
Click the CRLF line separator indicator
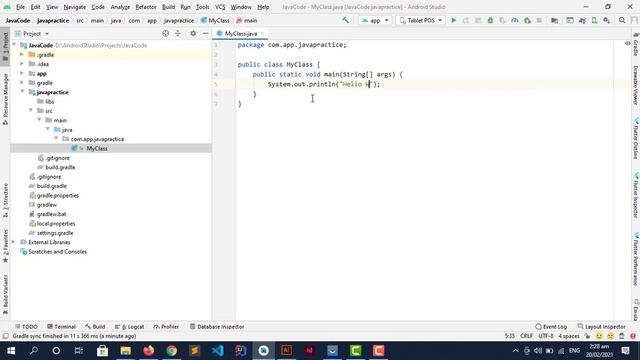point(527,336)
